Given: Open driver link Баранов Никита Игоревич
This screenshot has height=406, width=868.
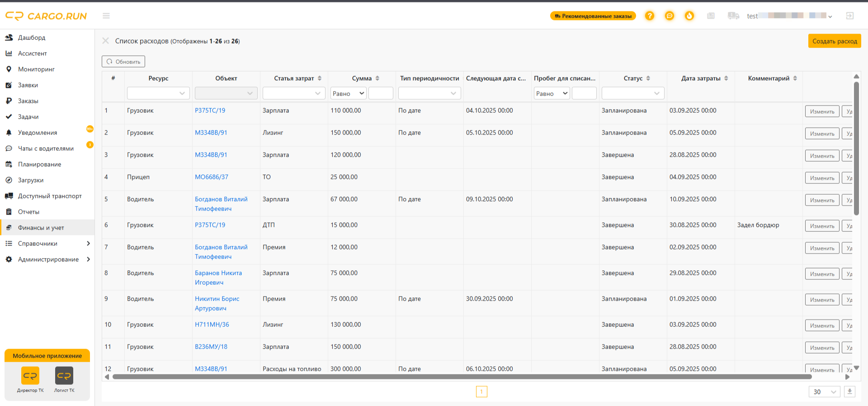Looking at the screenshot, I should [218, 277].
